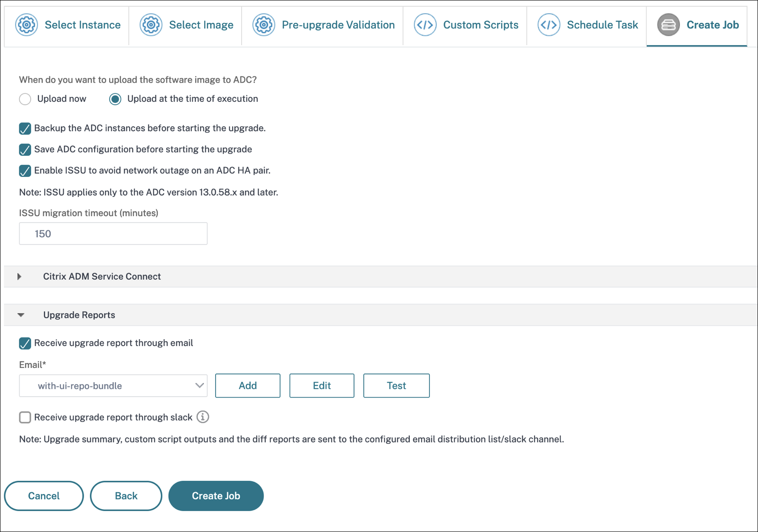This screenshot has height=532, width=758.
Task: Click the Add email button
Action: click(x=248, y=386)
